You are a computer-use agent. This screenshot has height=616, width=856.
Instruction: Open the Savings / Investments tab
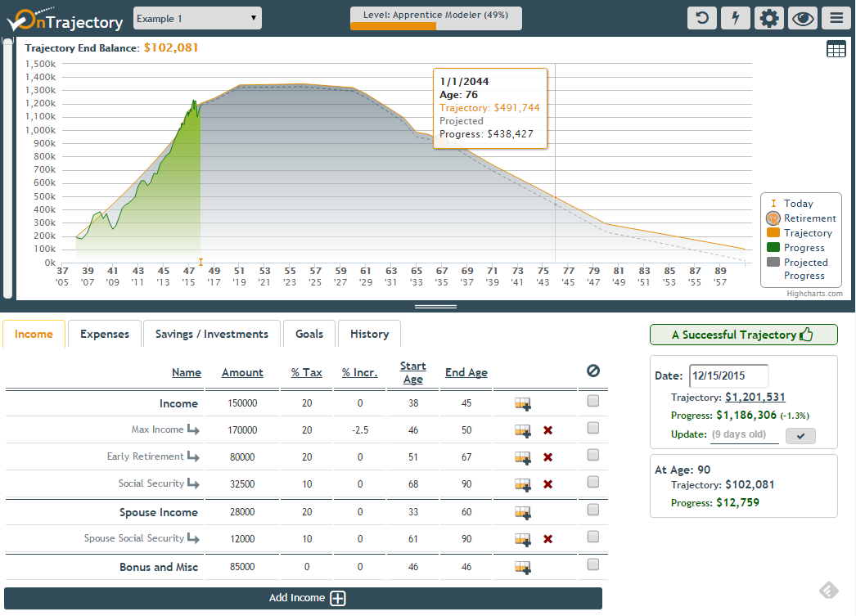coord(212,334)
